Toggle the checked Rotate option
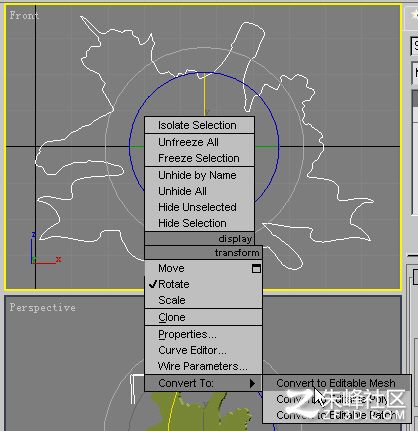Image resolution: width=418 pixels, height=431 pixels. [x=203, y=284]
